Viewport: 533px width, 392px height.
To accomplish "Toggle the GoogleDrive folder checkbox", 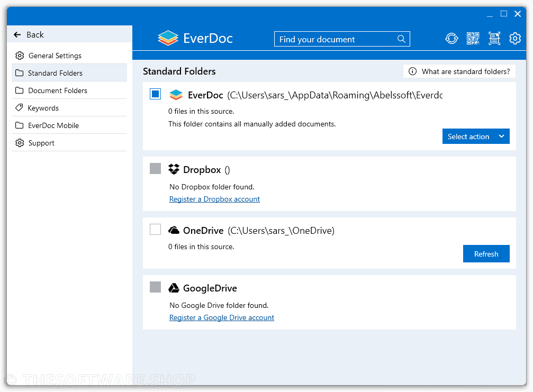I will (155, 287).
